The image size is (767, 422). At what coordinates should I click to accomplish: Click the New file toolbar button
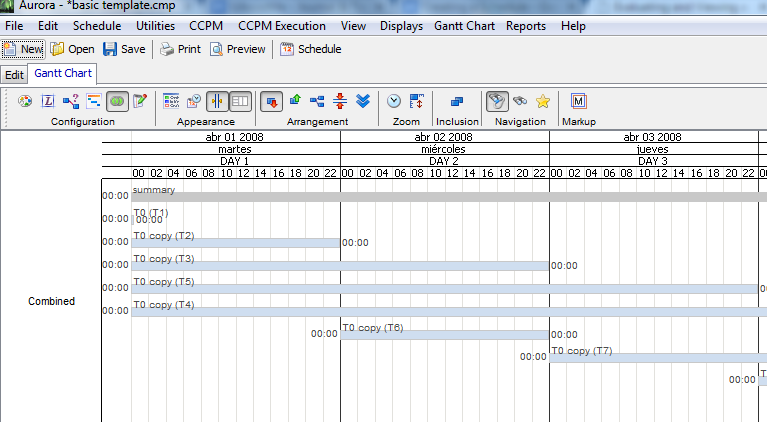(x=23, y=49)
